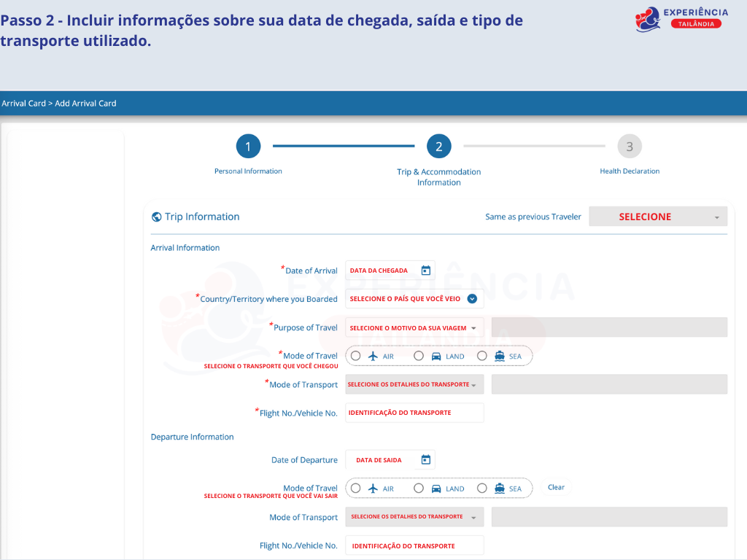Open the Date of Departure calendar icon
Viewport: 747px width, 560px height.
click(x=426, y=460)
